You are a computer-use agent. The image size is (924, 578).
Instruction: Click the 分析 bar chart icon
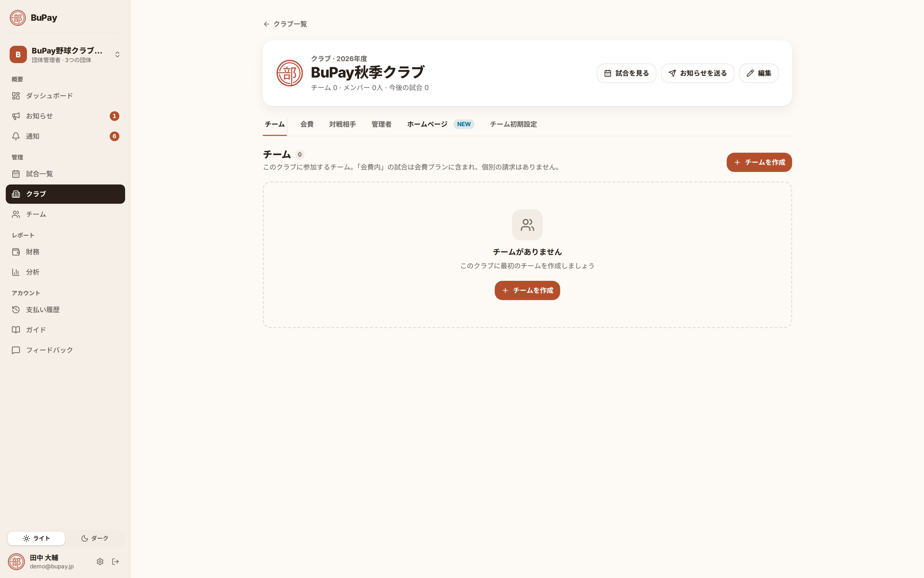click(16, 272)
